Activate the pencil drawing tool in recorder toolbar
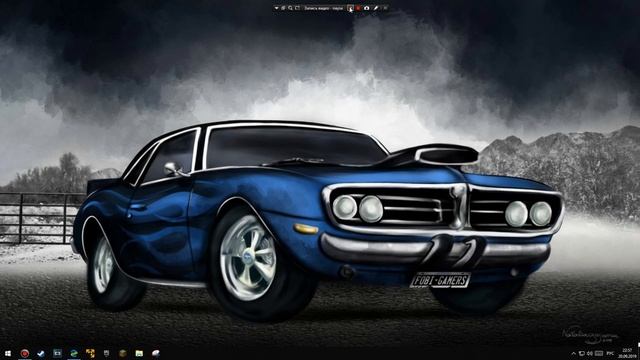Image resolution: width=640 pixels, height=360 pixels. point(376,8)
